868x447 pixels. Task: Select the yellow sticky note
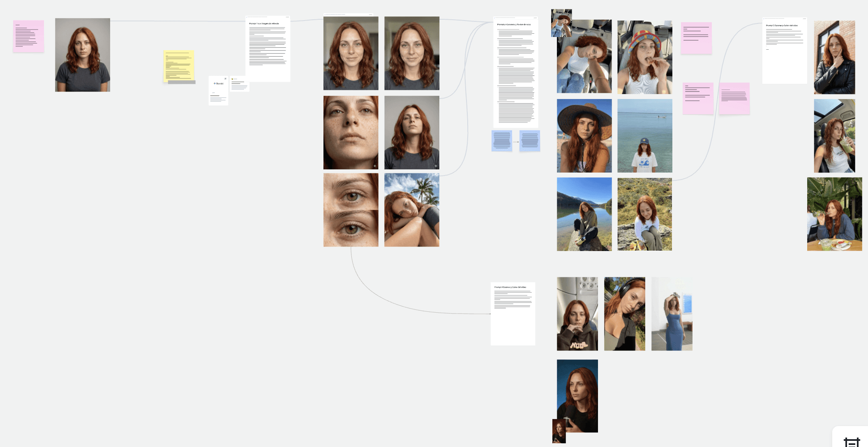point(178,66)
